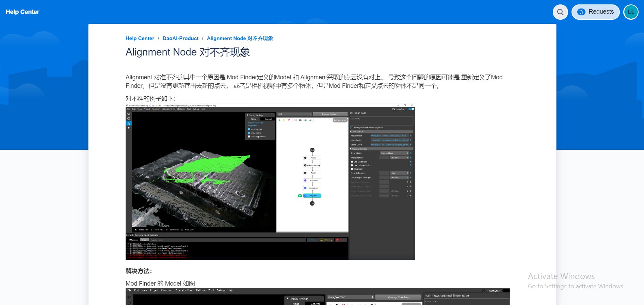
Task: Open the Error Metric Point to Plane dropdown
Action: pyautogui.click(x=394, y=153)
